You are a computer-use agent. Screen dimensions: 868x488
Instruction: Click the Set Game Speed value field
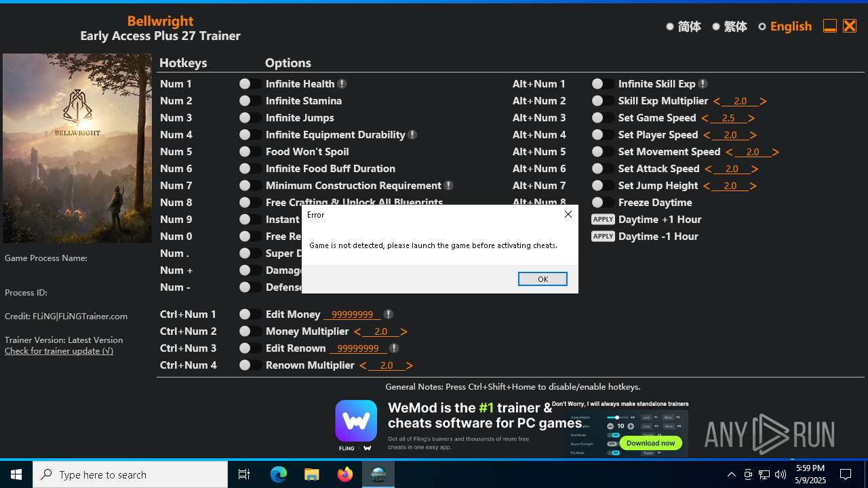tap(728, 118)
